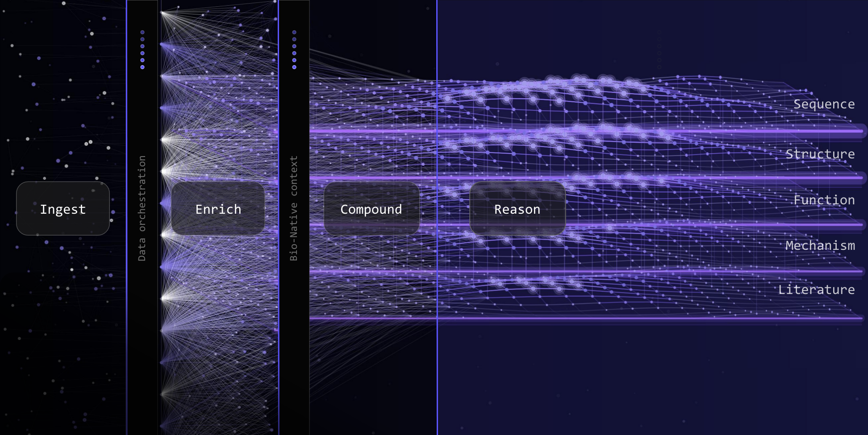Image resolution: width=868 pixels, height=435 pixels.
Task: Select the Structure layer label
Action: 820,154
